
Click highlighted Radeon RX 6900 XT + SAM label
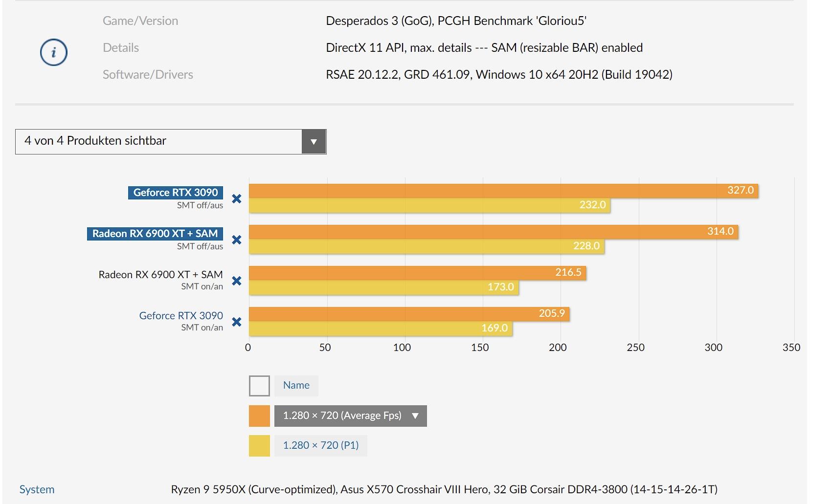click(155, 234)
